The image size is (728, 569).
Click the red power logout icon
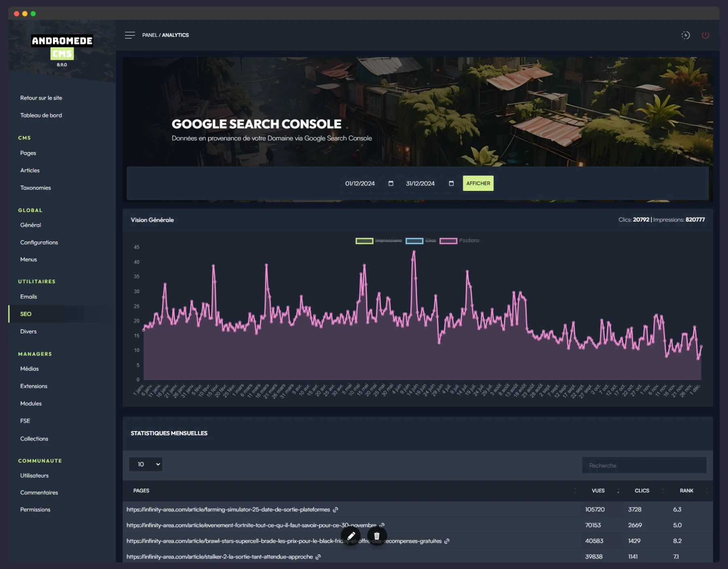click(x=705, y=35)
